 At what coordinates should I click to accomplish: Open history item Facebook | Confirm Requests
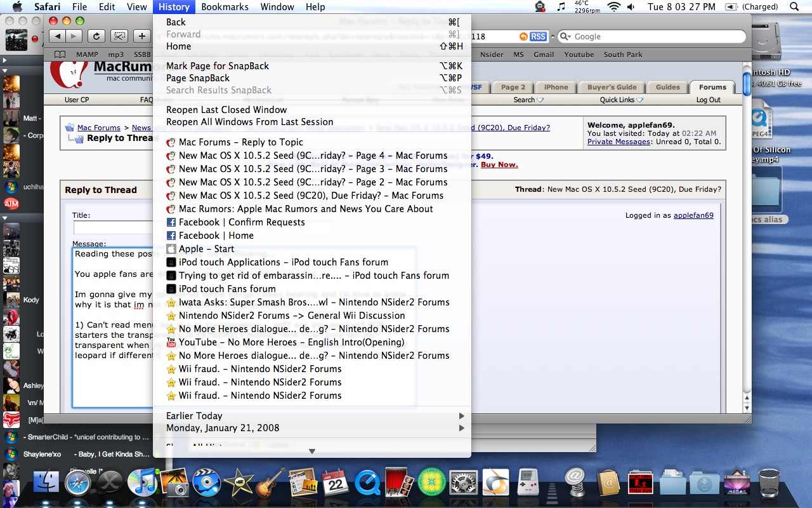pos(312,222)
